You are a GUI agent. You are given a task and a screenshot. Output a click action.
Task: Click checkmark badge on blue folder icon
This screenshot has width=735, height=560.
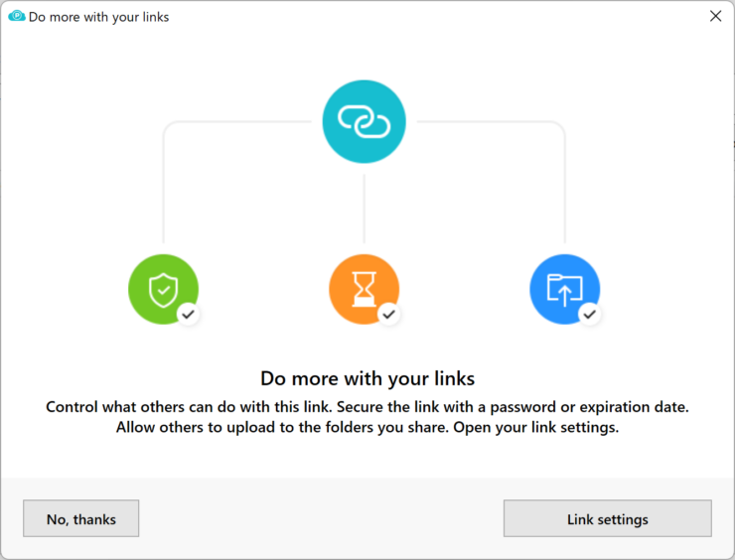pyautogui.click(x=590, y=314)
